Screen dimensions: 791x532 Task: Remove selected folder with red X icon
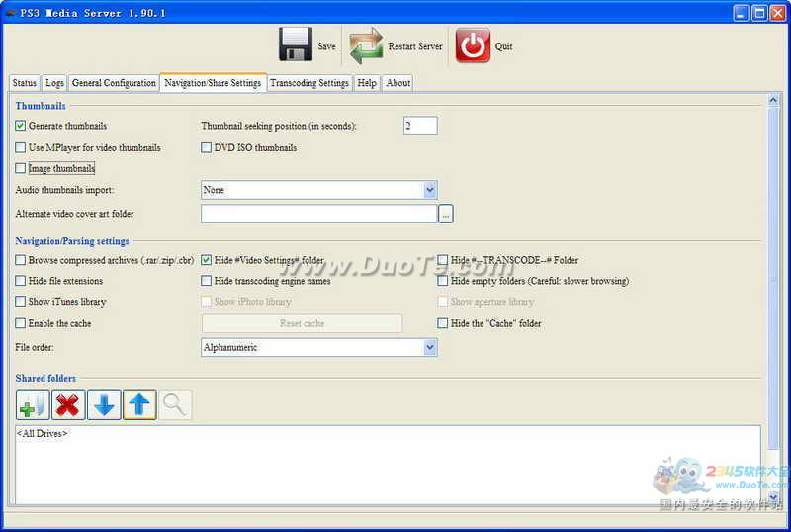68,404
